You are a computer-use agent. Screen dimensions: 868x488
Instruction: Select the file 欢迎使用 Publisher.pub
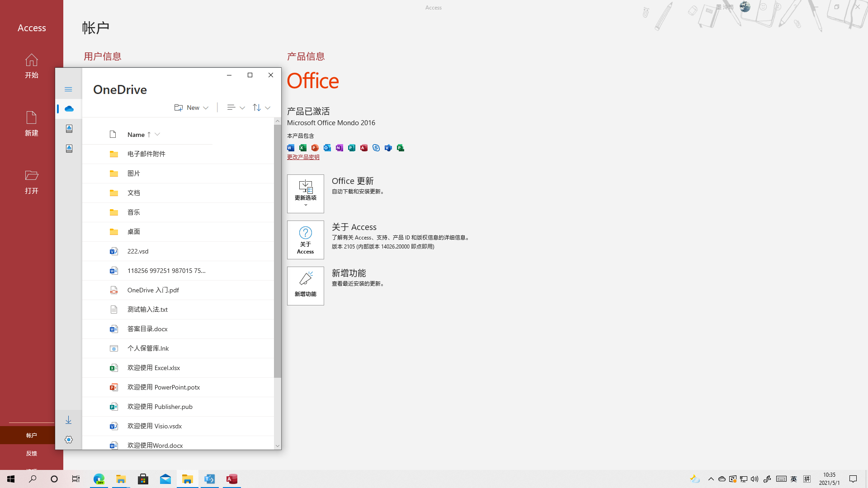click(x=178, y=407)
